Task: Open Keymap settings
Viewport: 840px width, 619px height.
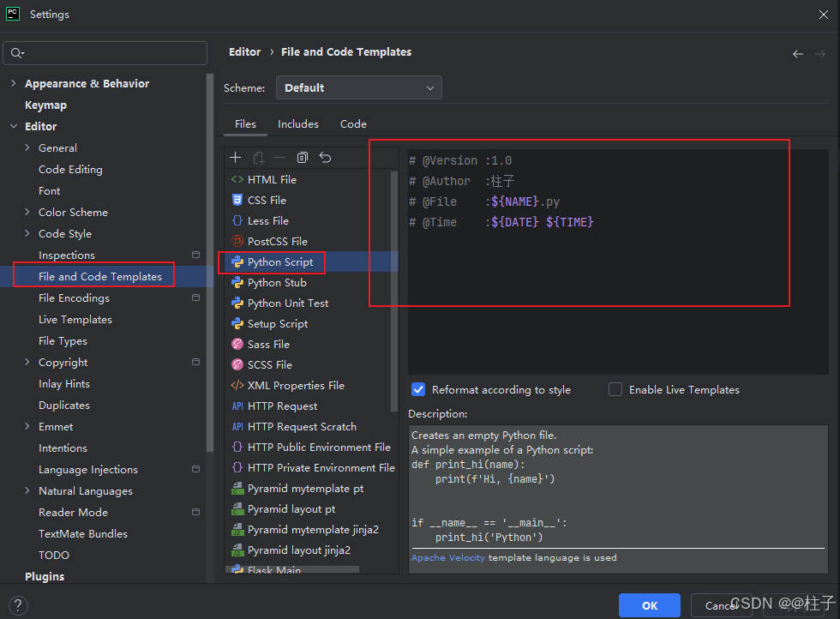Action: click(x=45, y=105)
